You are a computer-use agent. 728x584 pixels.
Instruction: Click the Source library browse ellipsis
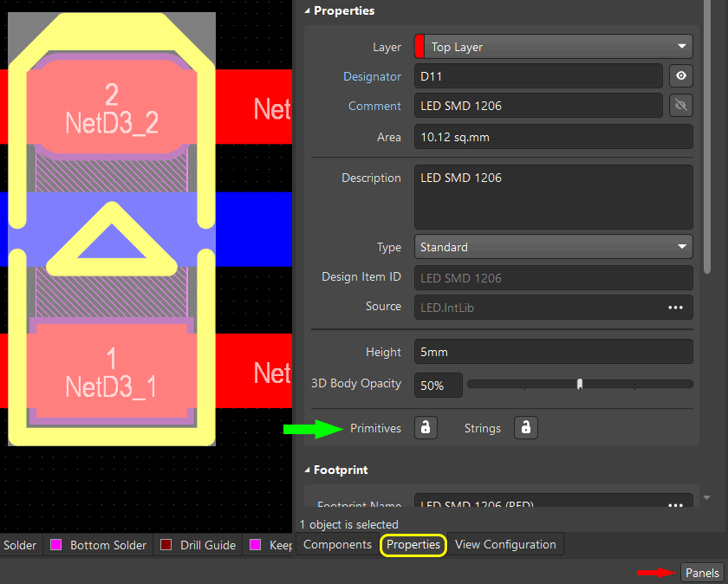pos(675,307)
